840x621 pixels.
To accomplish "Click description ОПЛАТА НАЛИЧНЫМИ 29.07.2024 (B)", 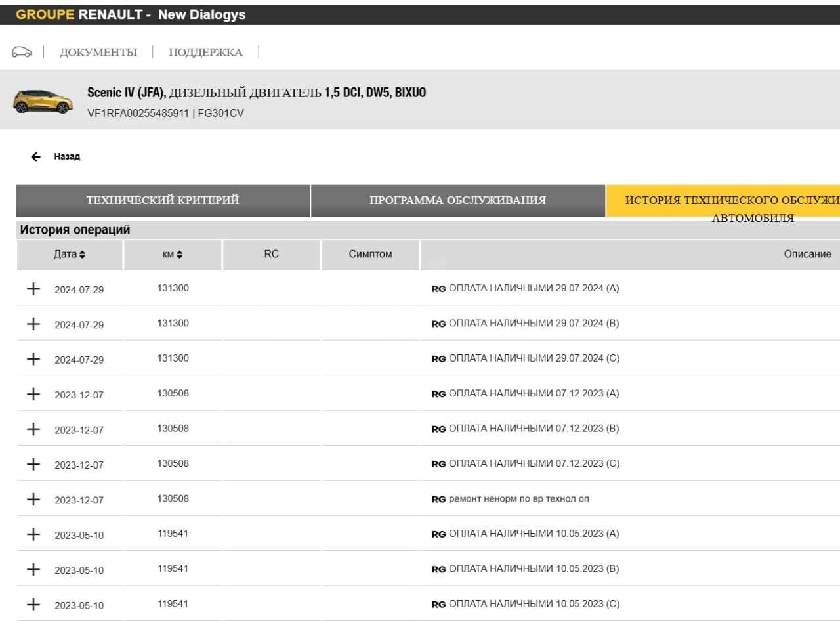I will point(534,323).
